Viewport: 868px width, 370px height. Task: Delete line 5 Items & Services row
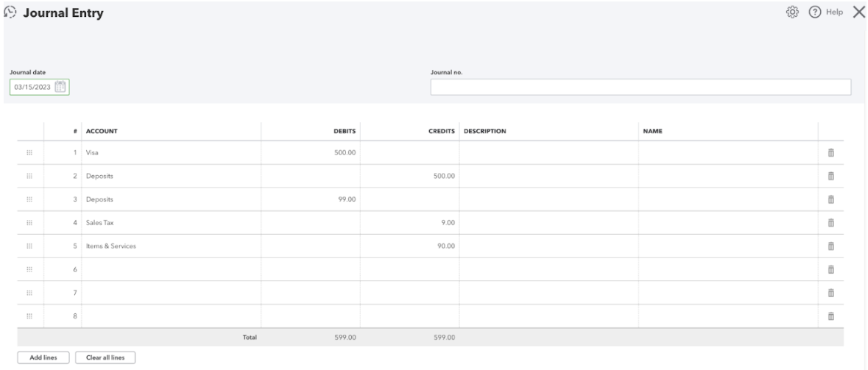[830, 246]
